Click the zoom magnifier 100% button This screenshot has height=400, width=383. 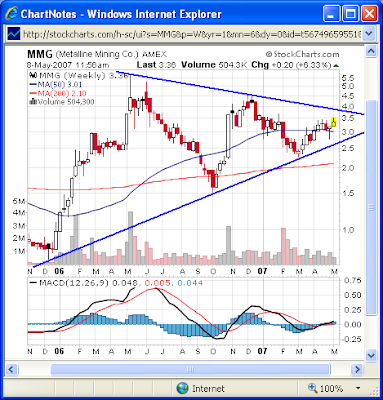click(325, 388)
